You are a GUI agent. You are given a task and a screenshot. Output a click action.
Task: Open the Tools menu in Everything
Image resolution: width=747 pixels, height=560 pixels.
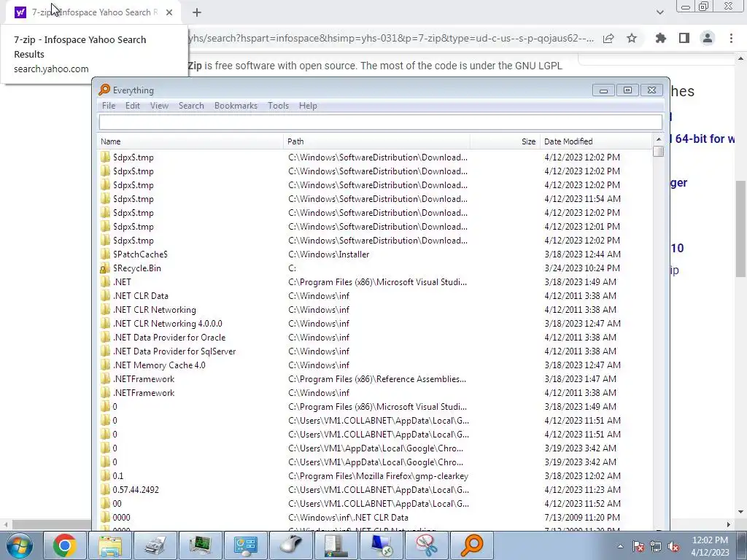278,106
